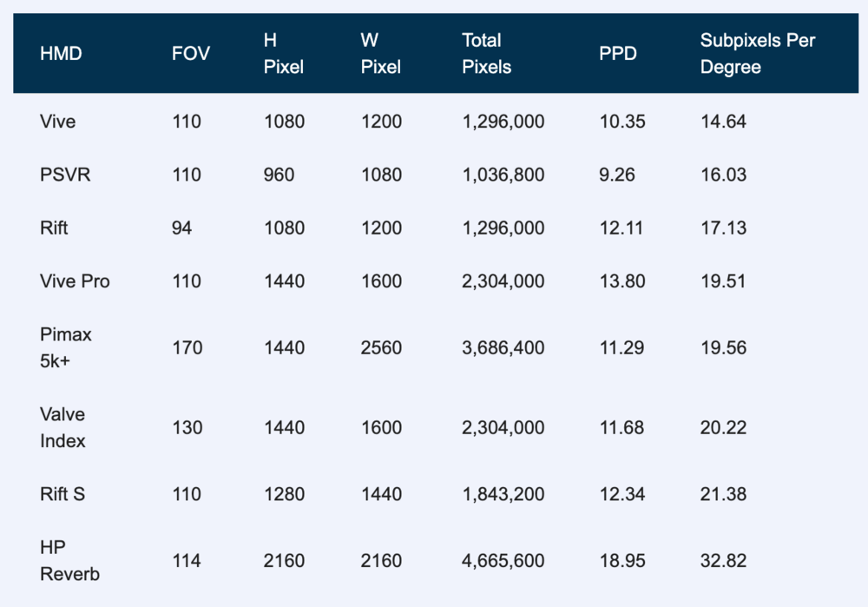The height and width of the screenshot is (607, 868).
Task: Select the W Pixel column header
Action: click(x=381, y=53)
